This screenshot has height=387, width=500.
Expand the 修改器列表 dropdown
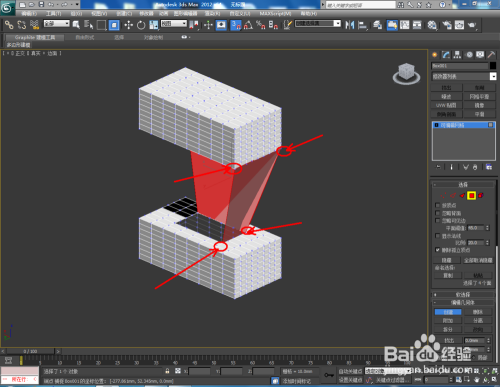pyautogui.click(x=464, y=76)
